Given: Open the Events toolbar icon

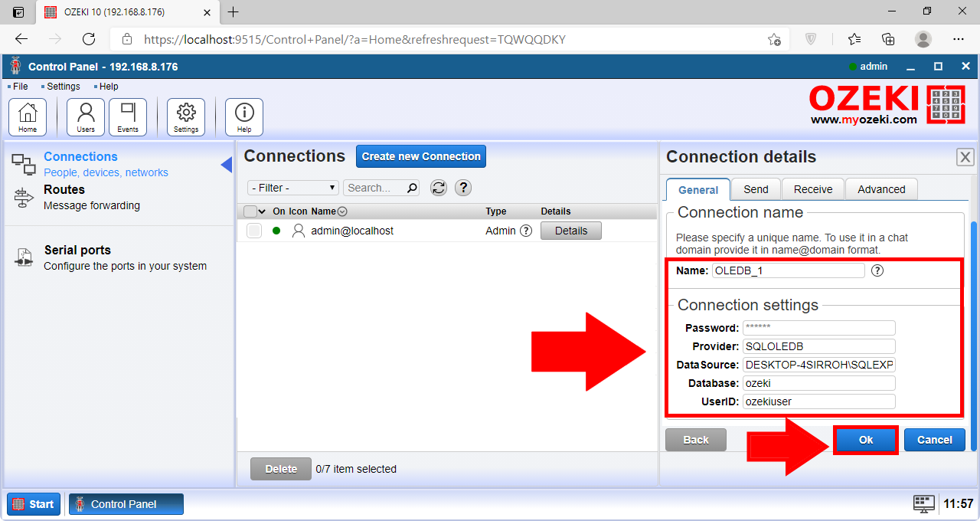Looking at the screenshot, I should (128, 117).
